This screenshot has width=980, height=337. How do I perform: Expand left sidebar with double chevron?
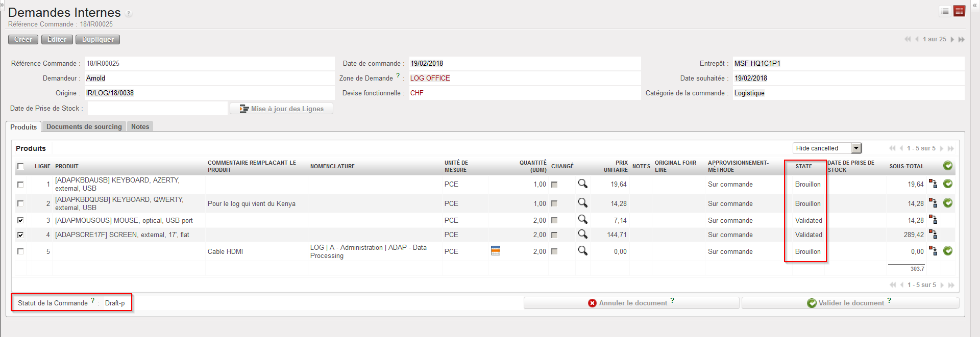2,4
